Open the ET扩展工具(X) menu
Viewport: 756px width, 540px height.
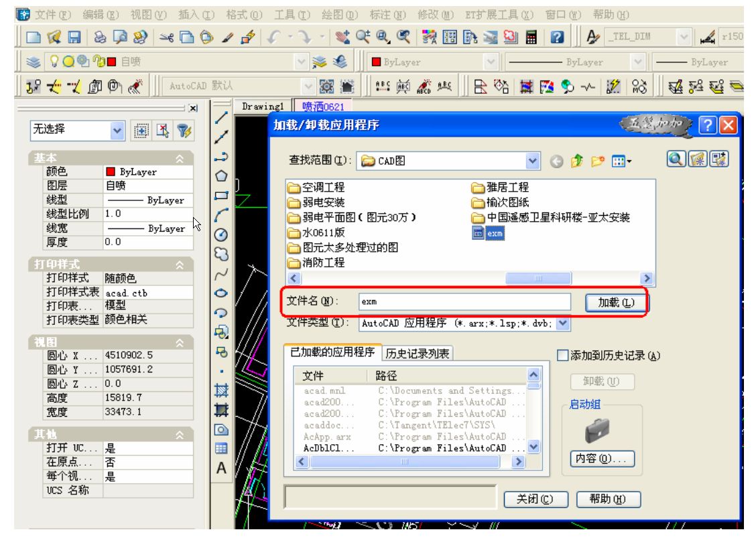coord(499,15)
